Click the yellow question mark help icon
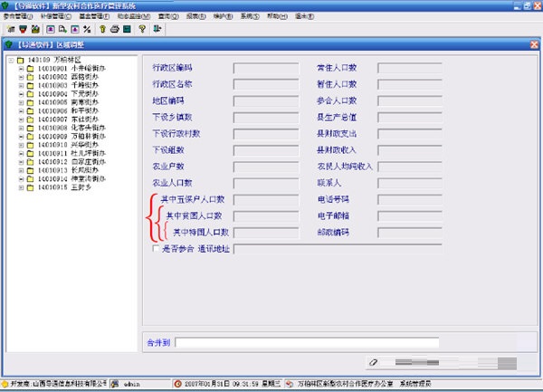Image resolution: width=543 pixels, height=392 pixels. pyautogui.click(x=142, y=30)
